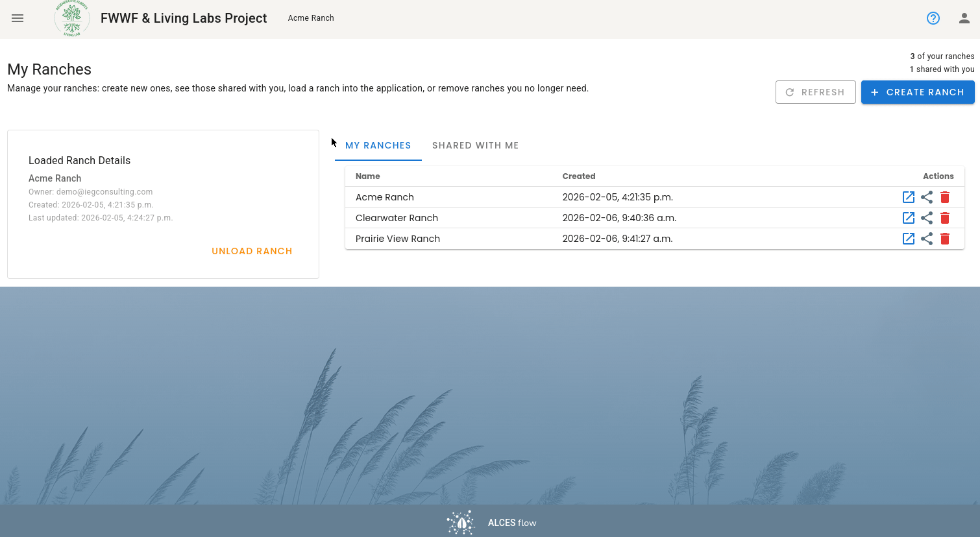Load Acme Ranch using its open icon
Screen dimensions: 980x537
coord(909,197)
